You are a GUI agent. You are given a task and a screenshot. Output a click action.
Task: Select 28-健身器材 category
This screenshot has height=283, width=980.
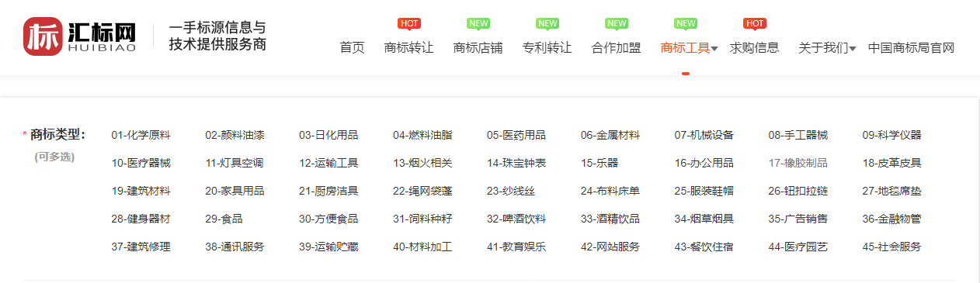141,219
